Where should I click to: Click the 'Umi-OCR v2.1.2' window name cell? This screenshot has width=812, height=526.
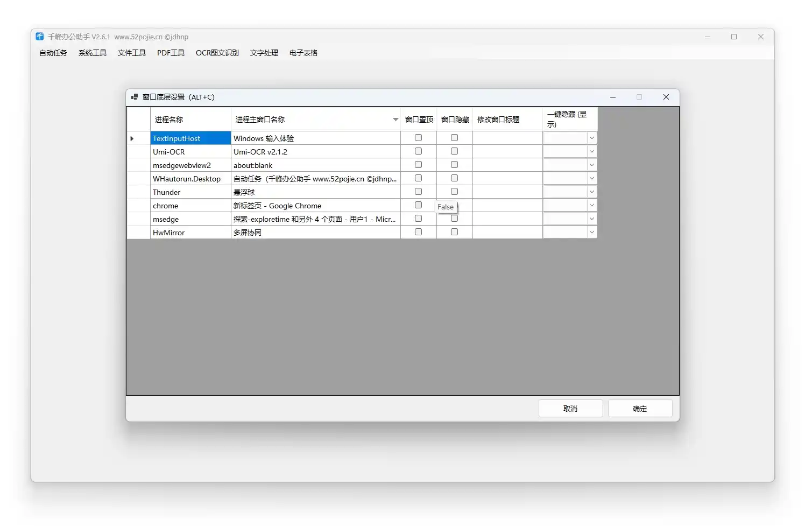click(x=316, y=152)
